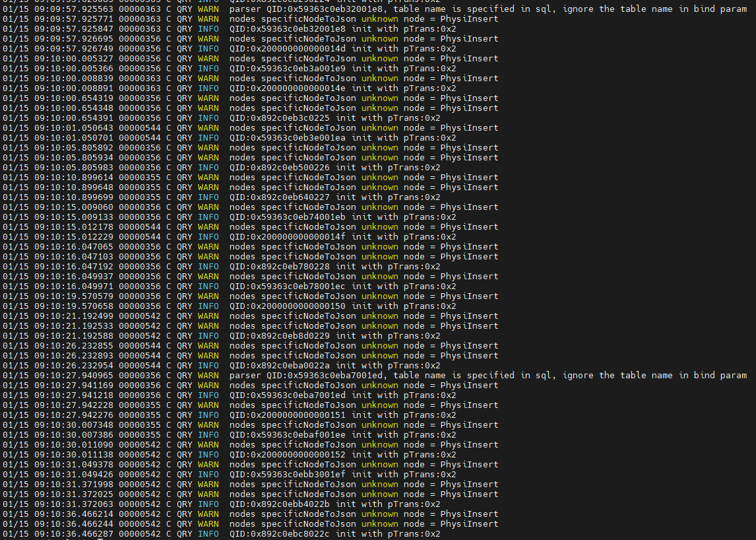Image resolution: width=756 pixels, height=540 pixels.
Task: Select the last line's QID:0x892c0ebc8022c
Action: click(x=280, y=534)
